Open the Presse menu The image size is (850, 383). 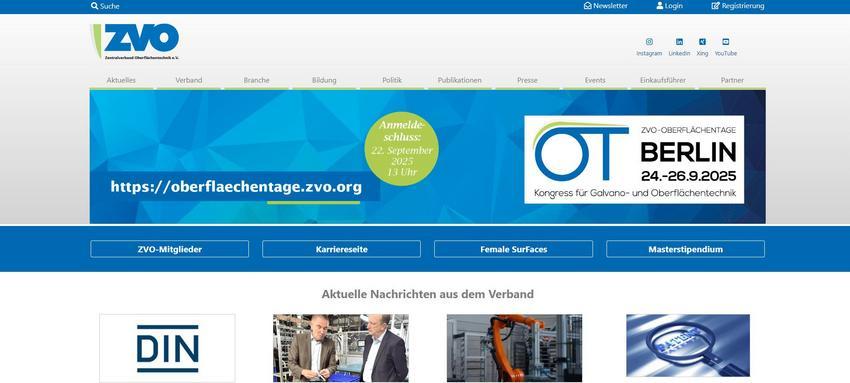tap(527, 80)
